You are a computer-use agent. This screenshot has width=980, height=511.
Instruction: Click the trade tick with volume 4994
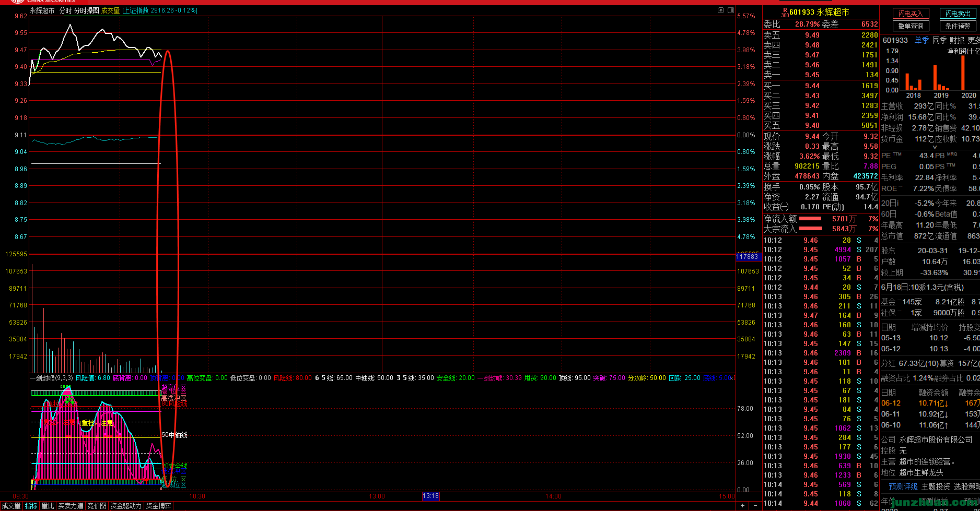point(820,249)
